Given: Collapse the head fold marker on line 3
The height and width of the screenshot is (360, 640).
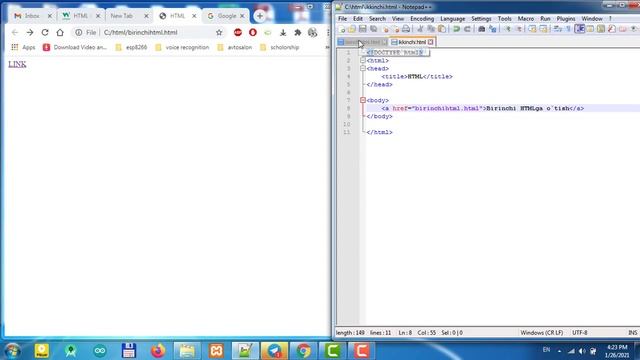Looking at the screenshot, I should [362, 69].
